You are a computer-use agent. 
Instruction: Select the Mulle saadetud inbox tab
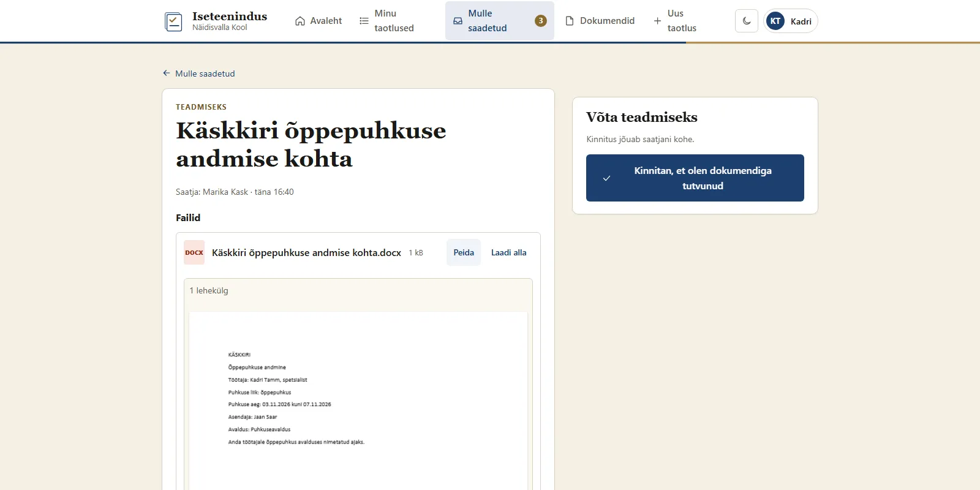click(500, 21)
